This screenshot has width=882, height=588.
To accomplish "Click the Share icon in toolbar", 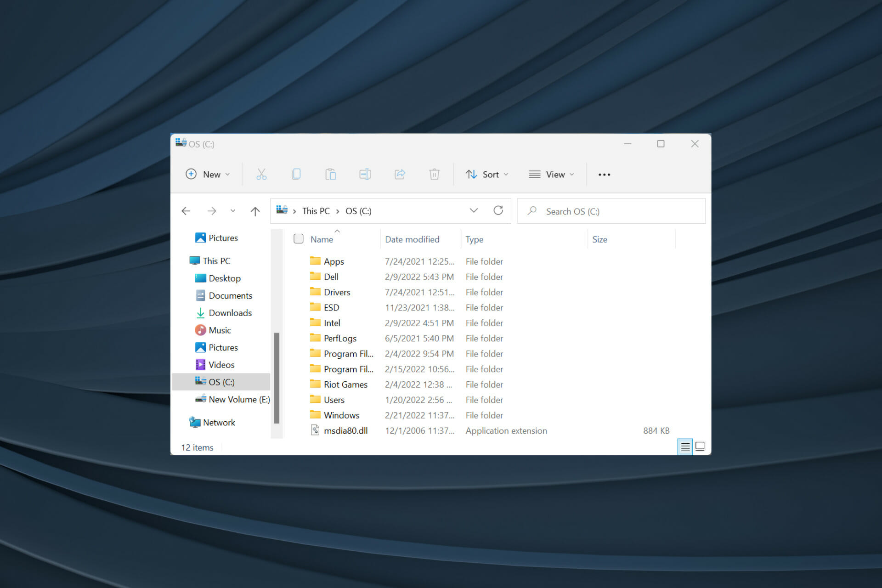I will [x=400, y=175].
